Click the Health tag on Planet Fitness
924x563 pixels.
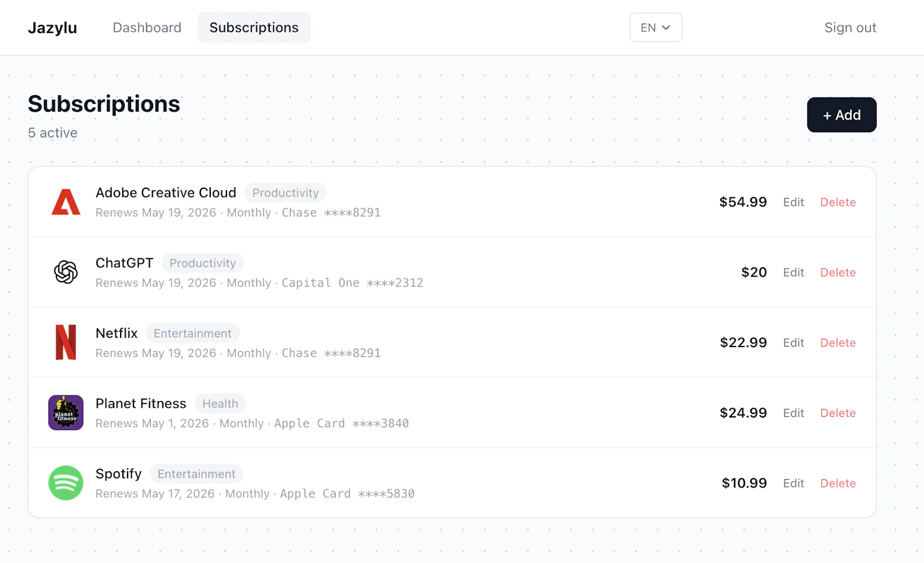[x=220, y=404]
